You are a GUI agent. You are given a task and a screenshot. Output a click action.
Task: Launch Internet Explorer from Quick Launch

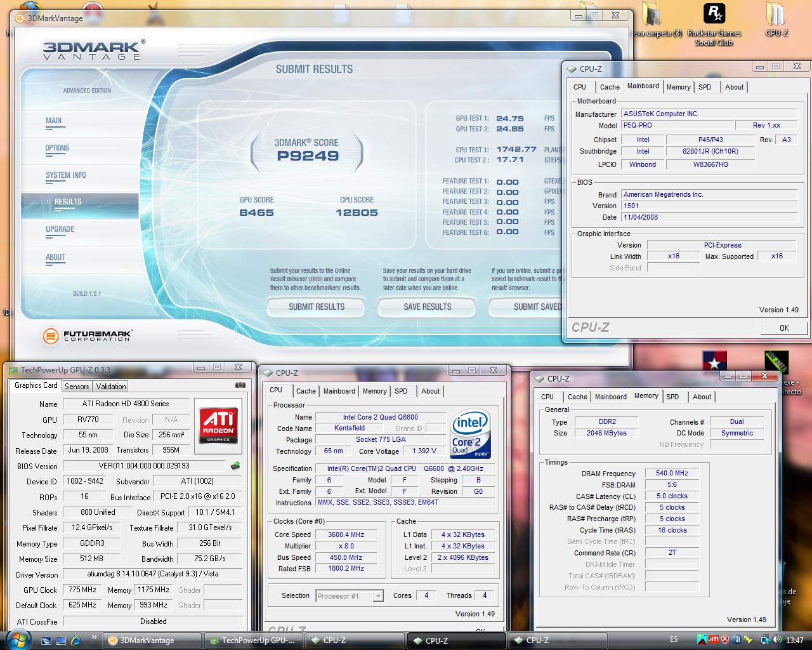coord(75,640)
